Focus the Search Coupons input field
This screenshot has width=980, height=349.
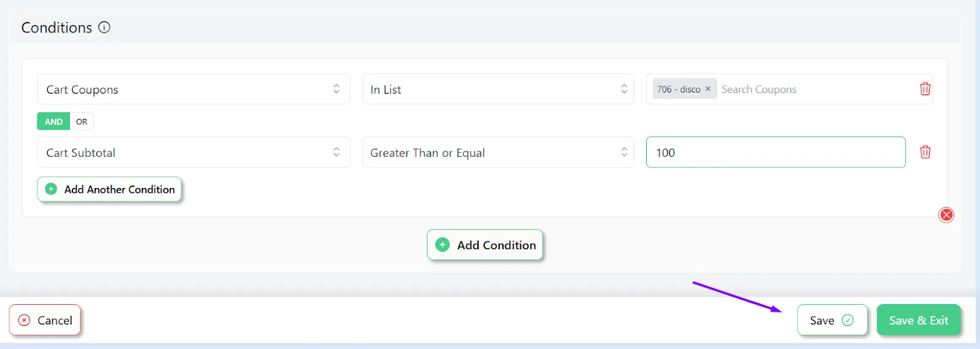[x=815, y=89]
